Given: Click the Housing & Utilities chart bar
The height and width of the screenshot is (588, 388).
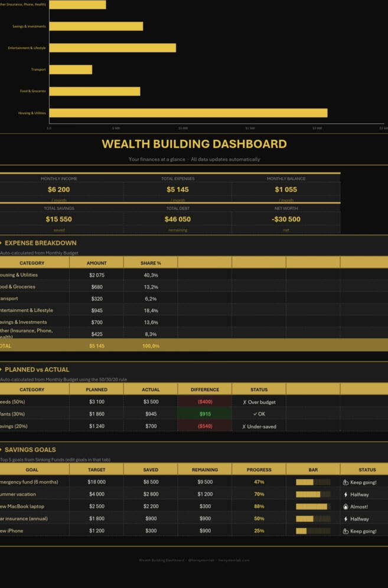Looking at the screenshot, I should 188,113.
